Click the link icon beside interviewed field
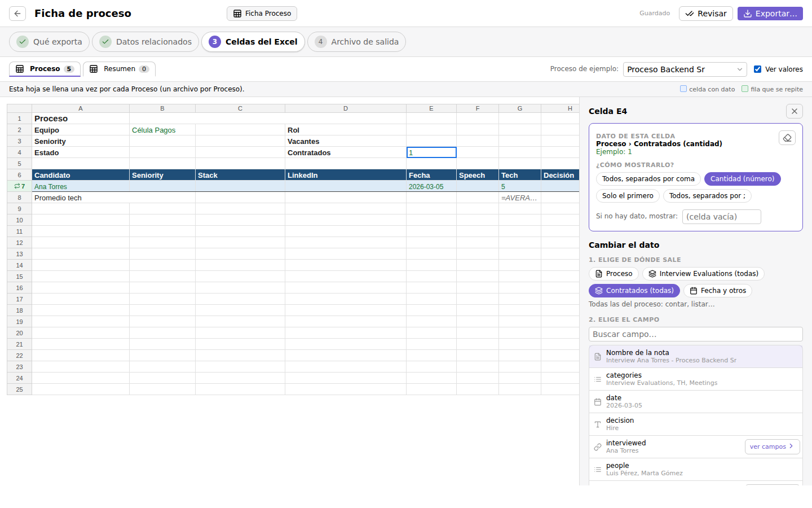This screenshot has width=812, height=508. click(x=598, y=447)
